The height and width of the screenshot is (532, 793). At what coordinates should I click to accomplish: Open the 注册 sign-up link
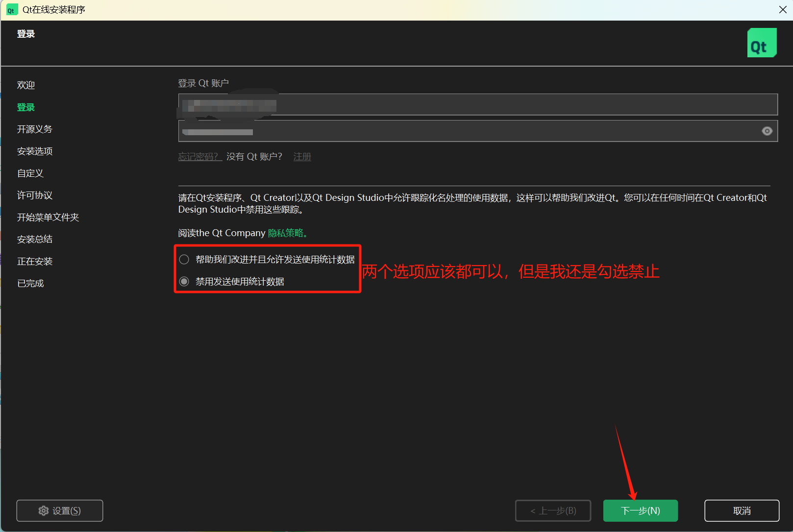(x=302, y=157)
